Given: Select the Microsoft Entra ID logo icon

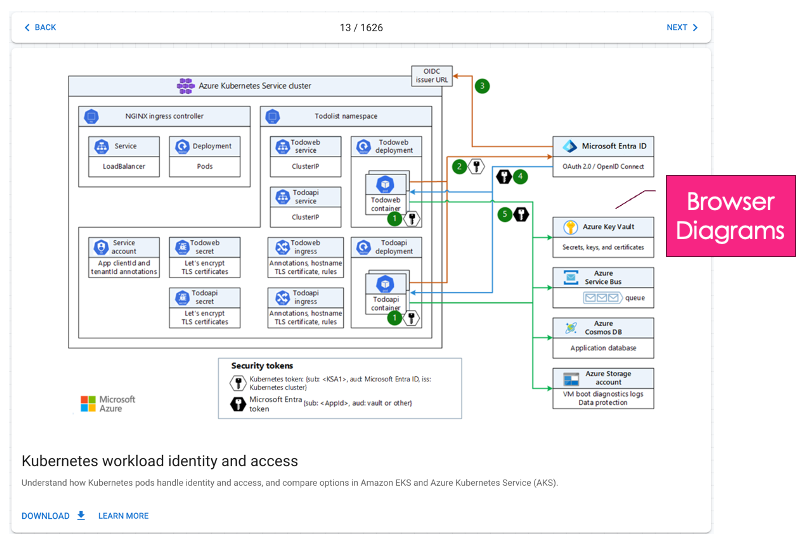Looking at the screenshot, I should (x=570, y=147).
